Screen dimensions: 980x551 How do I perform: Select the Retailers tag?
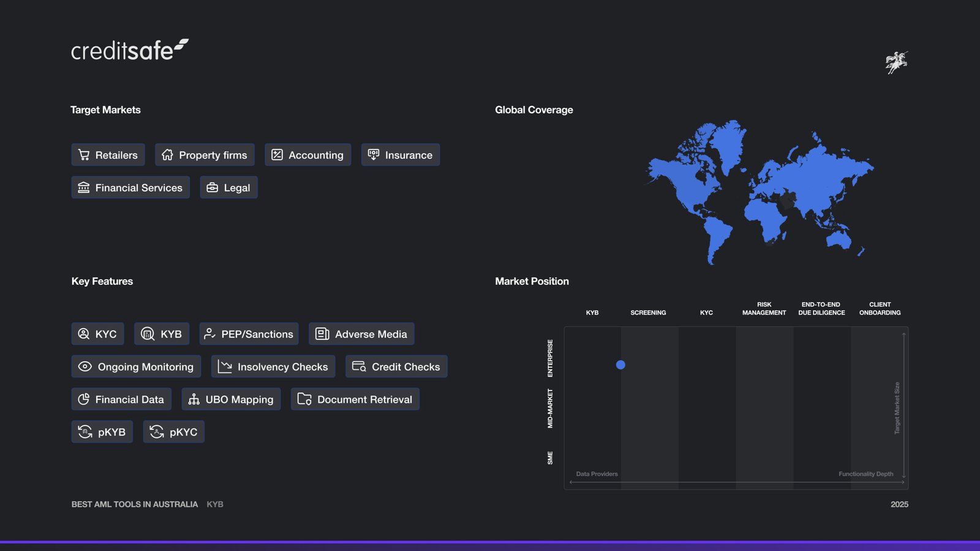(108, 155)
